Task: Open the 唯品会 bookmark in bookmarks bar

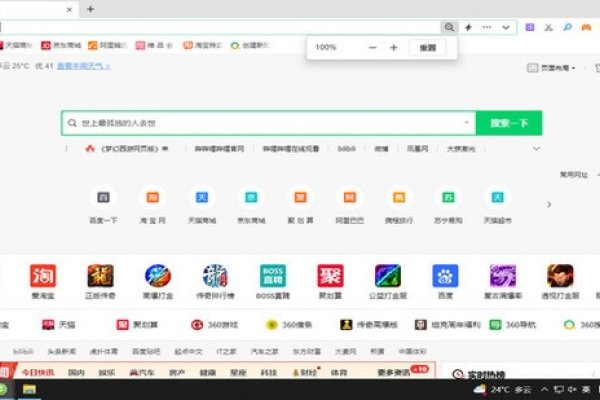Action: click(154, 45)
